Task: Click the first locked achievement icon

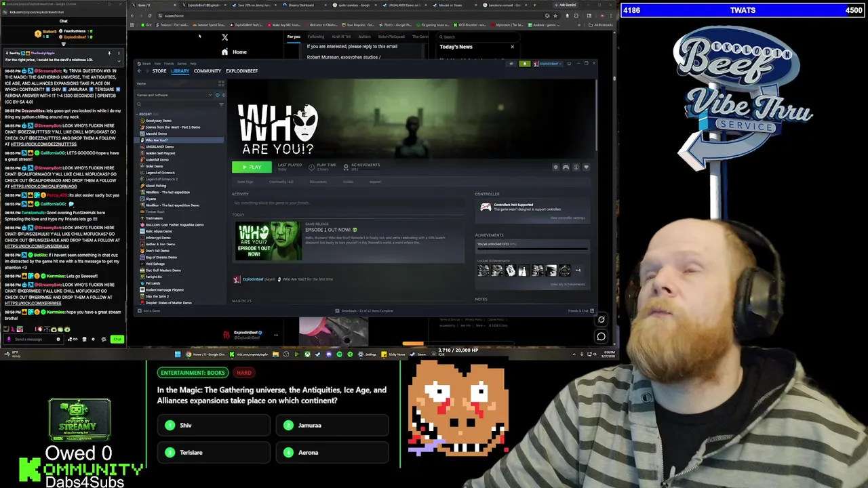Action: click(x=483, y=270)
